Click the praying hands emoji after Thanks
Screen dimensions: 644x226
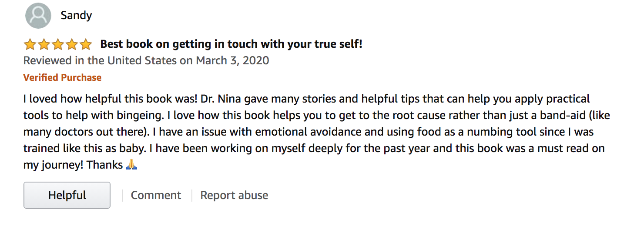131,165
